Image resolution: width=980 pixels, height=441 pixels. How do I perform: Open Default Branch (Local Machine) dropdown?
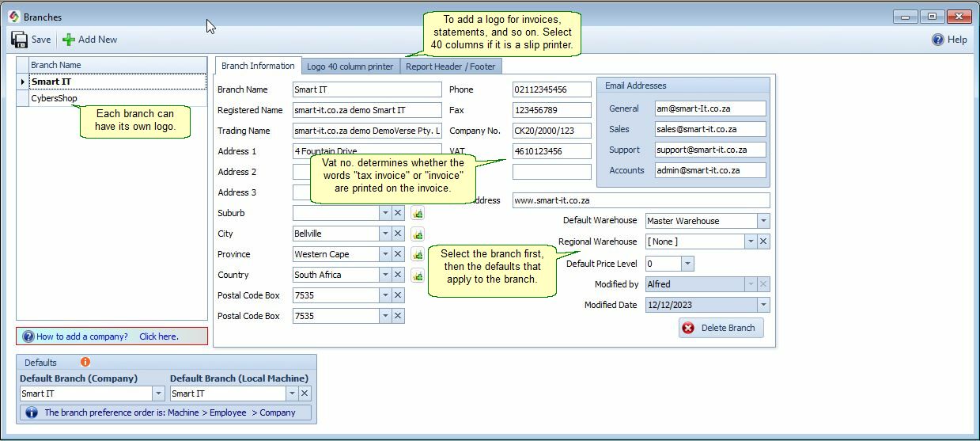pos(292,393)
